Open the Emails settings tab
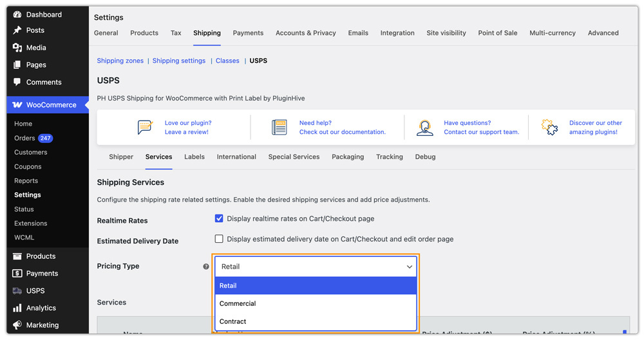Image resolution: width=644 pixels, height=340 pixels. (358, 33)
